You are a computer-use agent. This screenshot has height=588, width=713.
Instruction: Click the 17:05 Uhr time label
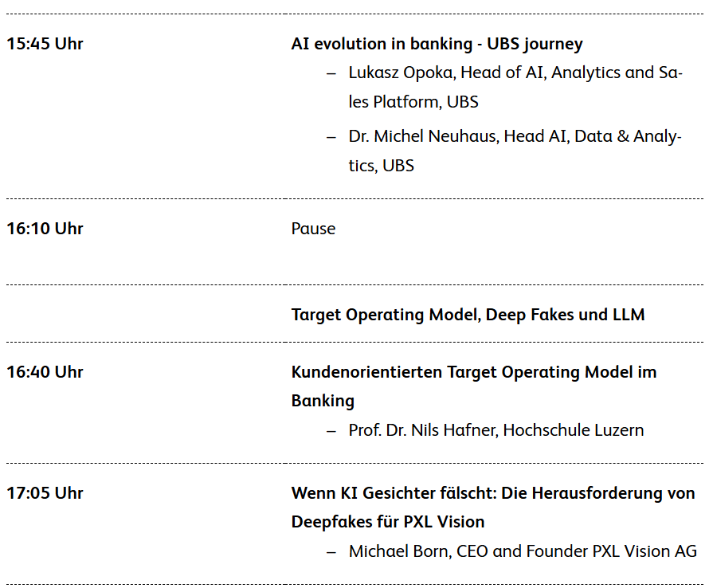click(45, 493)
